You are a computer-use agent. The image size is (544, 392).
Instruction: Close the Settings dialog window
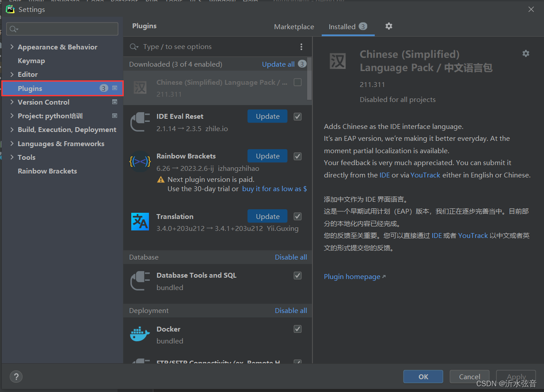tap(531, 9)
